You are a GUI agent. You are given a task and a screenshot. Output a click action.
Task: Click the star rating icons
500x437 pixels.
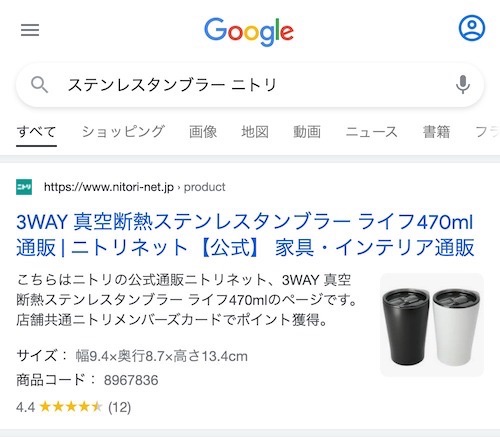tap(70, 407)
